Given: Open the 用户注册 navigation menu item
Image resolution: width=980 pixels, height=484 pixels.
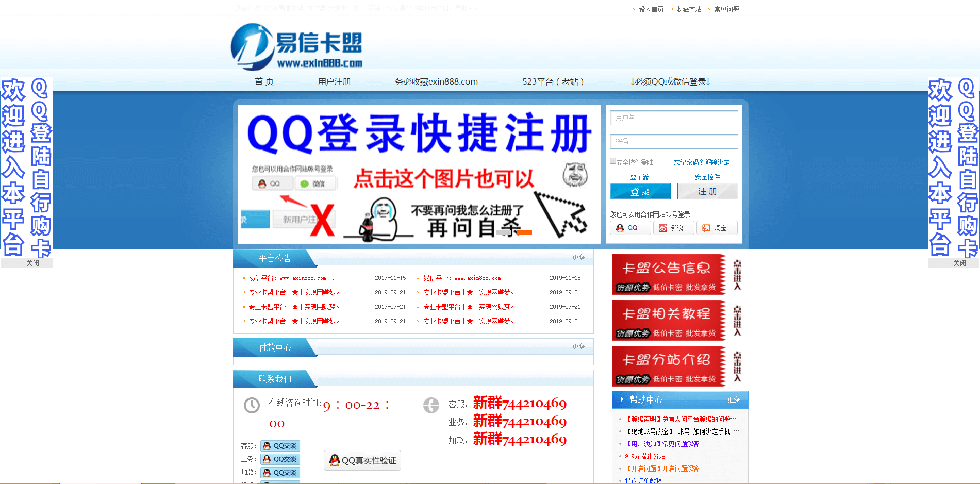Looking at the screenshot, I should click(334, 81).
